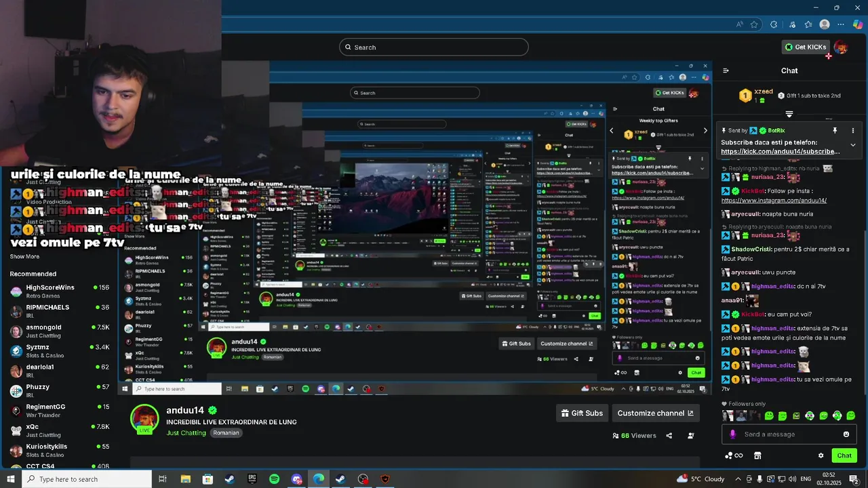Open xQc recommended channel

60,430
